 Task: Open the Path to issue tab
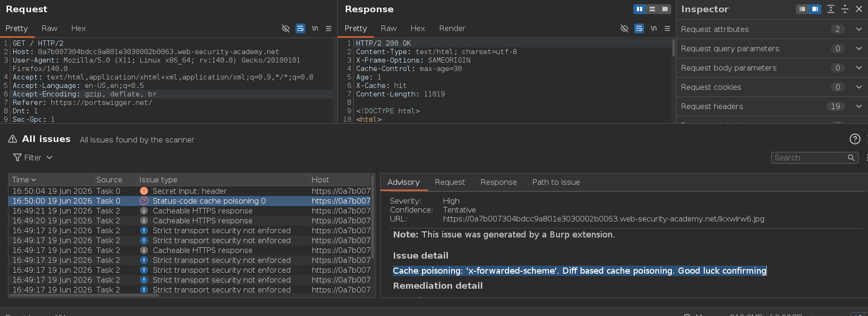[x=556, y=182]
